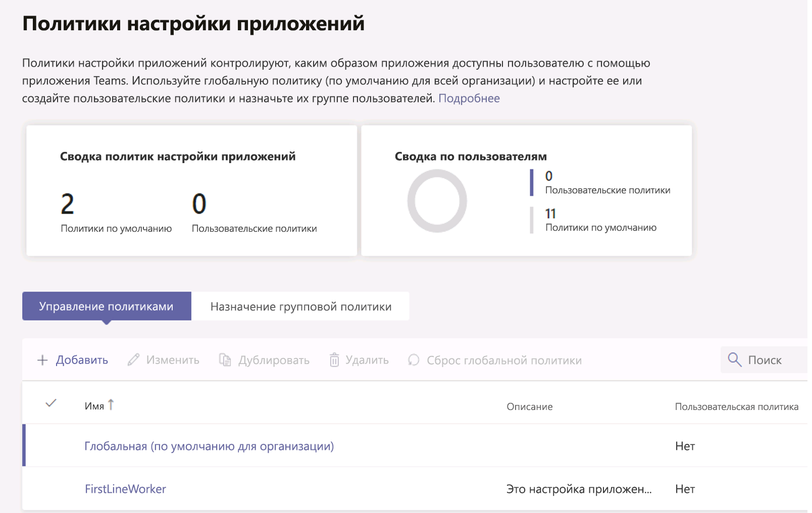The width and height of the screenshot is (812, 513).
Task: Open the Подробнее link
Action: point(469,98)
